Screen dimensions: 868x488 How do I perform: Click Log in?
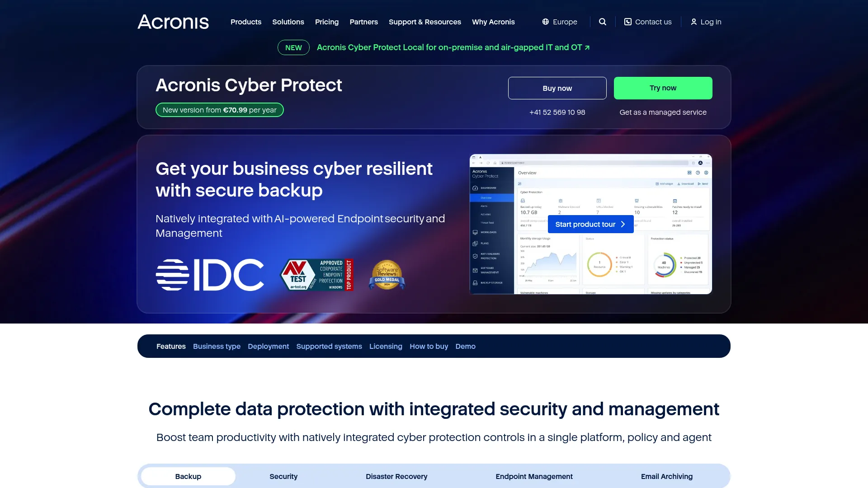click(x=706, y=22)
